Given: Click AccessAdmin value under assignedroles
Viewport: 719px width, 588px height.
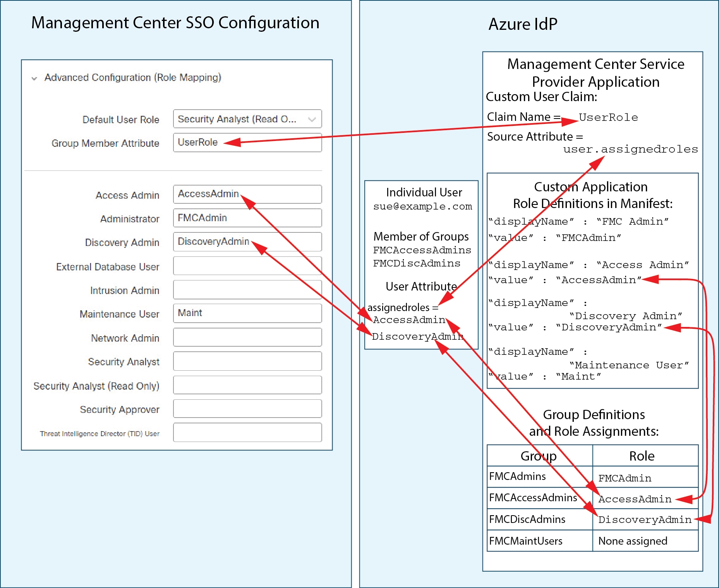Looking at the screenshot, I should coord(409,320).
